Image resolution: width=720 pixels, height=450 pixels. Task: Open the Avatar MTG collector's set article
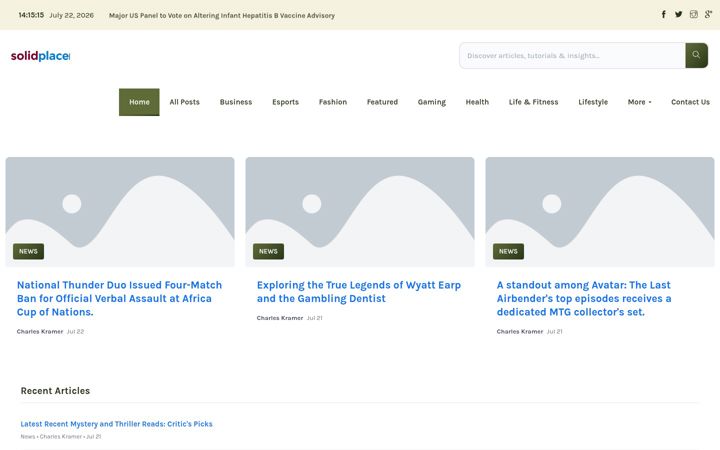tap(584, 298)
